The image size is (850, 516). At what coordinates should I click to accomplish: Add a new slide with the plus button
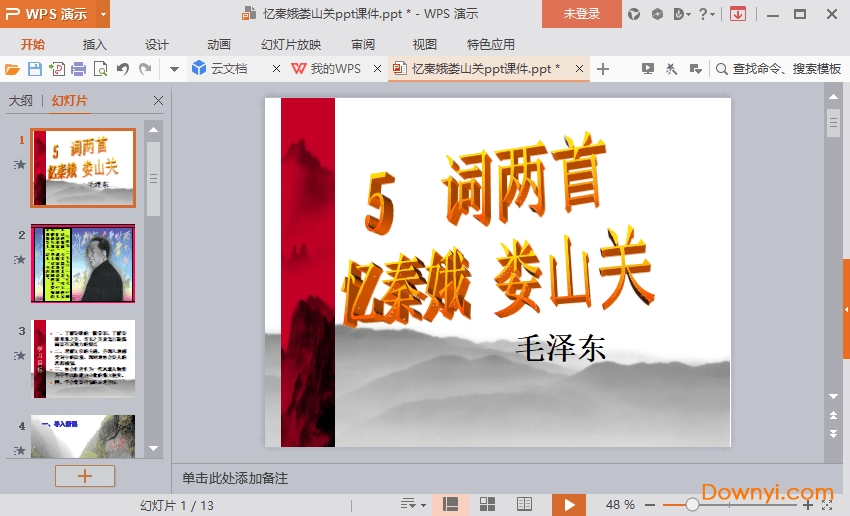85,476
